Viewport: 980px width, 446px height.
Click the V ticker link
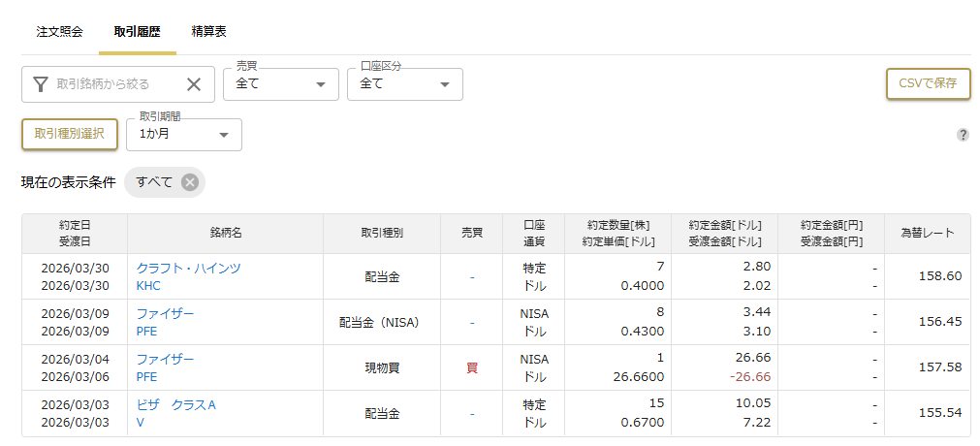click(141, 423)
